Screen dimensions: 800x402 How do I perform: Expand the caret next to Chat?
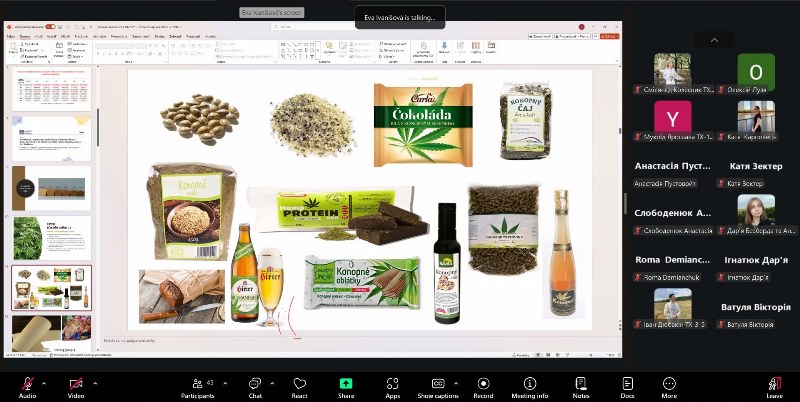[x=272, y=383]
